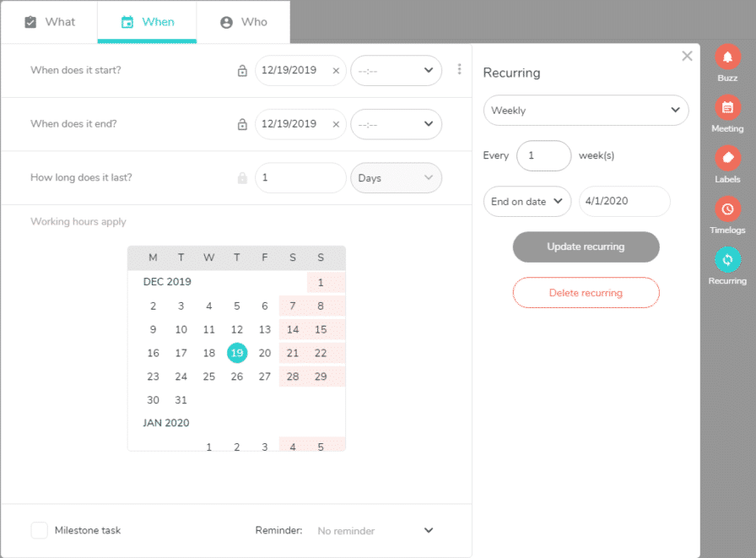This screenshot has width=756, height=558.
Task: Open the Weekly recurrence dropdown
Action: pos(586,110)
